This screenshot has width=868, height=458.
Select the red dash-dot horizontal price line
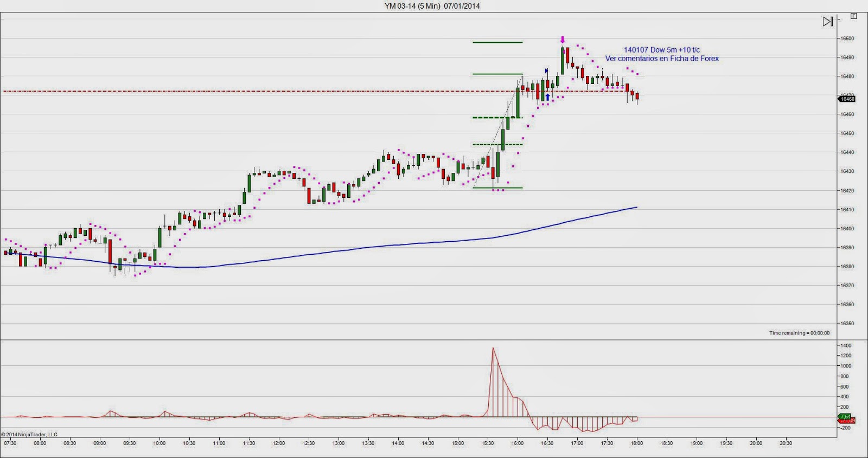click(271, 91)
